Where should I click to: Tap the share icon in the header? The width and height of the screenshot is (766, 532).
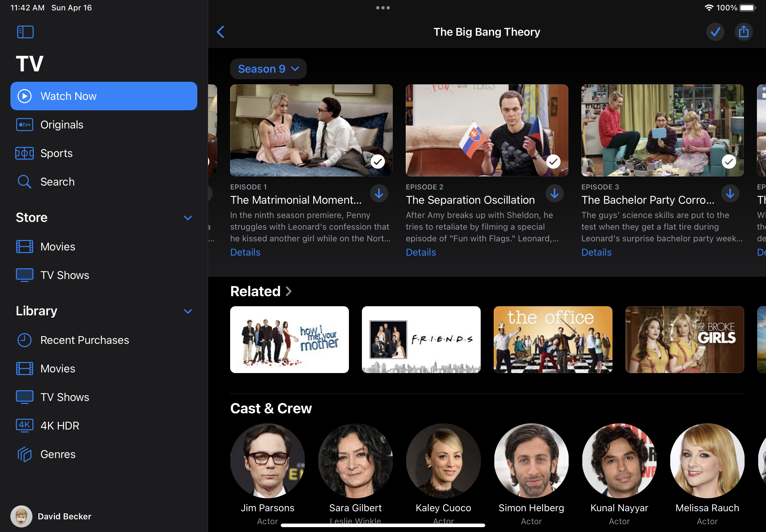[x=743, y=32]
